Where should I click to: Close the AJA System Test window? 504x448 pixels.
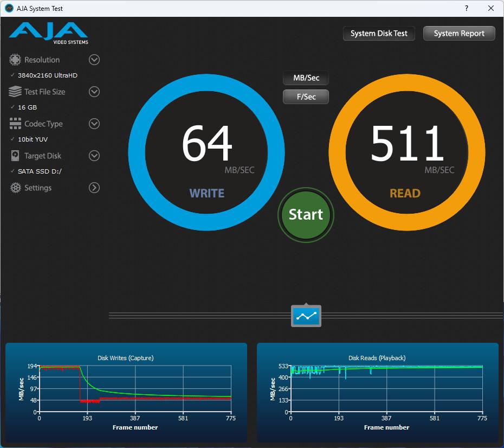tap(491, 8)
